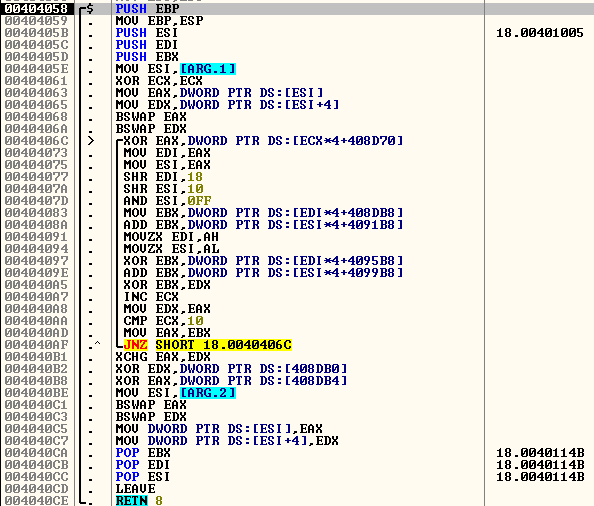This screenshot has height=506, width=594.
Task: Click address 004040CE in the address column
Action: point(36,501)
